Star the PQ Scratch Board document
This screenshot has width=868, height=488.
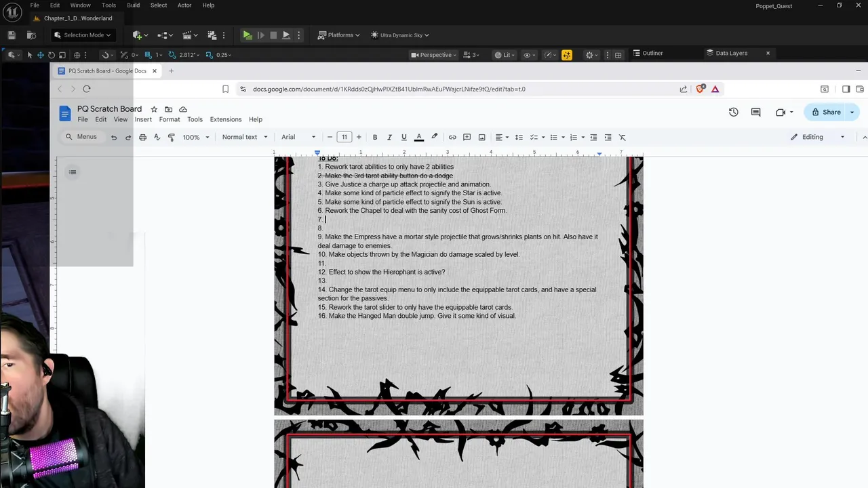[x=154, y=109]
